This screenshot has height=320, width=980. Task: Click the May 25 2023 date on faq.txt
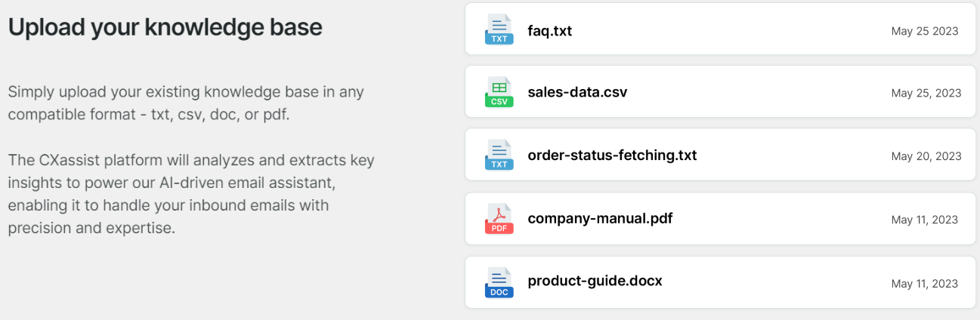[924, 31]
